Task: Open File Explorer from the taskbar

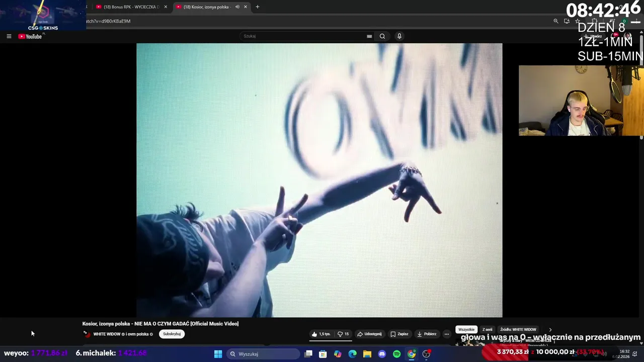Action: tap(367, 354)
